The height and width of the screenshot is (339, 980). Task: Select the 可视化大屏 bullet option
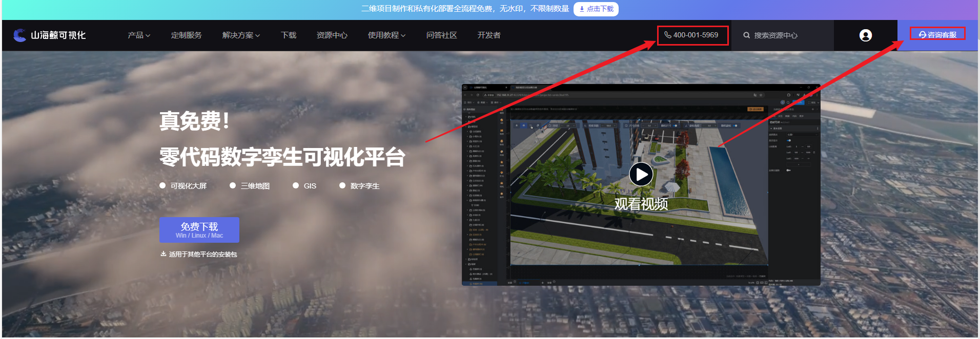click(x=162, y=186)
